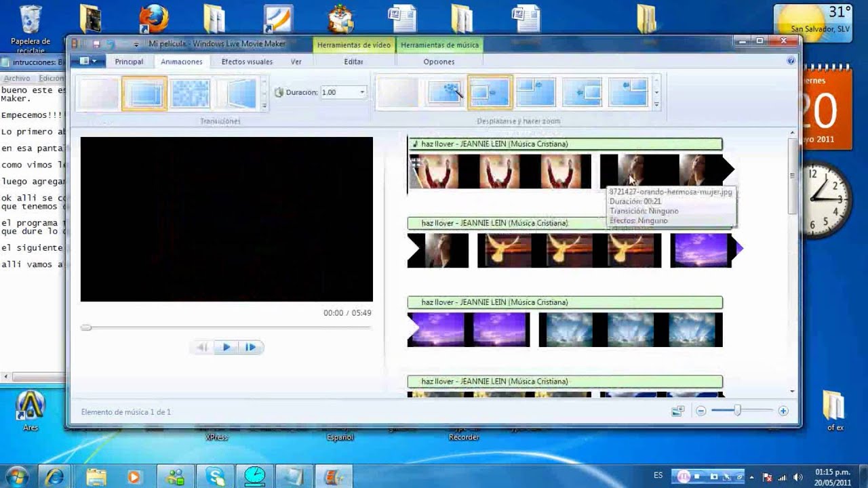Image resolution: width=868 pixels, height=488 pixels.
Task: Select the Animaciones tab
Action: [x=182, y=62]
